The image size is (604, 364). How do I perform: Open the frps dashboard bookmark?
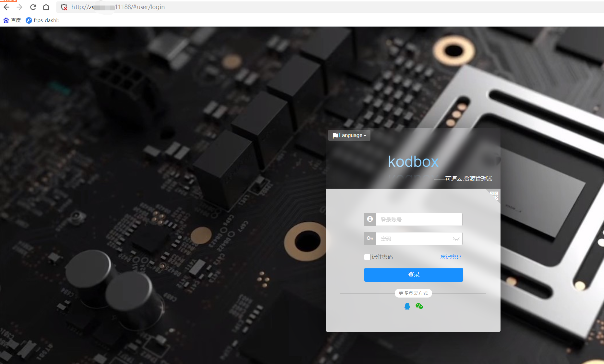click(42, 20)
